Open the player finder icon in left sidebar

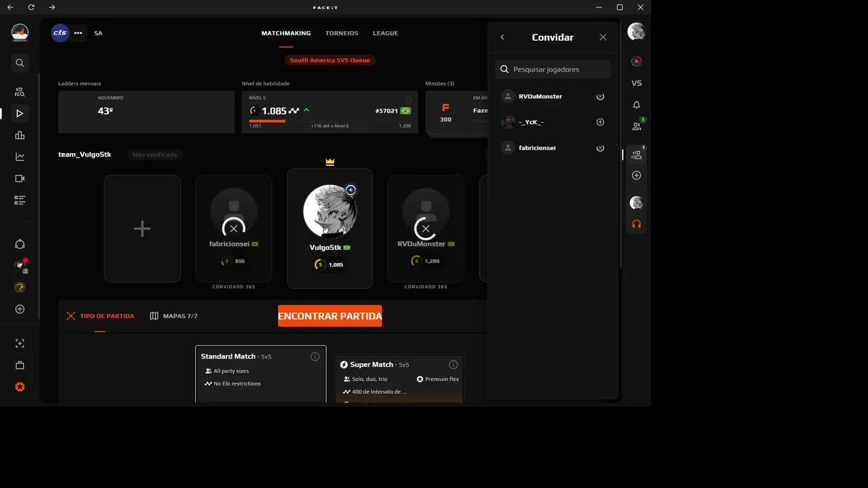[20, 92]
